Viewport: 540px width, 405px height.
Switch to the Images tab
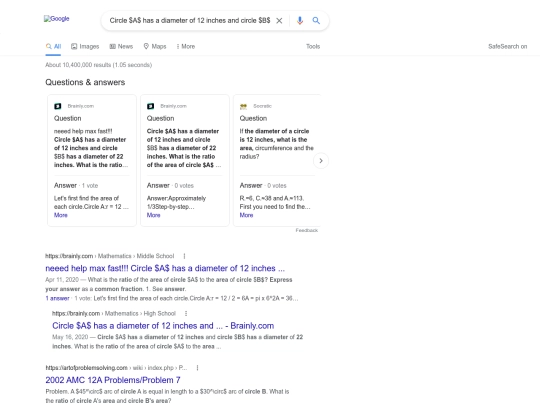click(85, 46)
